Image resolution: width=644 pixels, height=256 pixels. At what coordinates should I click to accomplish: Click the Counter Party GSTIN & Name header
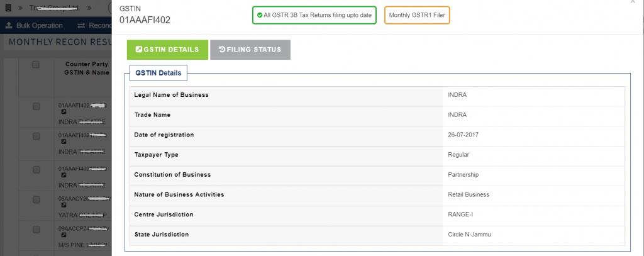[x=87, y=68]
